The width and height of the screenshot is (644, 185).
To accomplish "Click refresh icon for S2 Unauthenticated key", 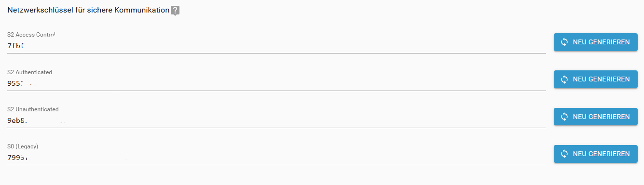I will pos(564,117).
